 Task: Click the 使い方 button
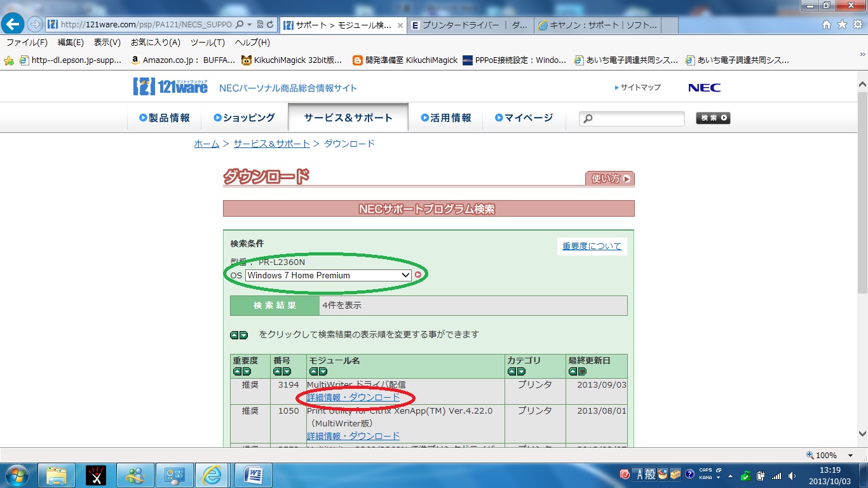click(x=610, y=179)
